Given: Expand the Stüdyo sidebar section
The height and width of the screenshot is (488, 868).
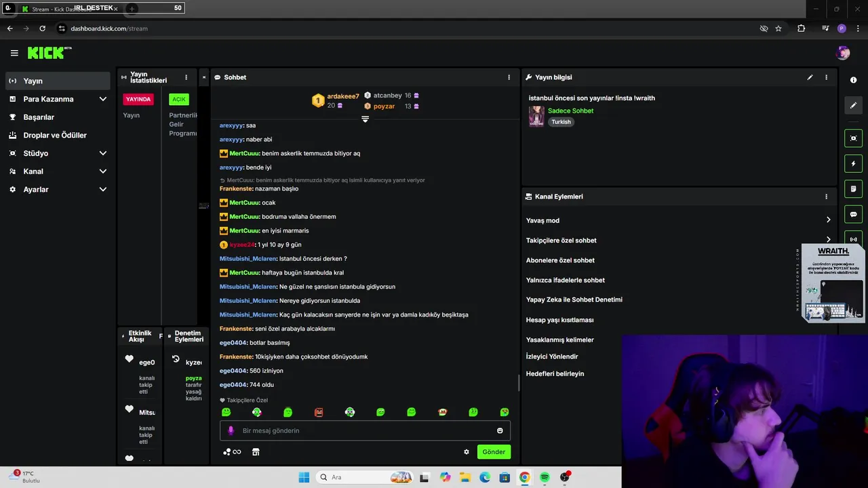Looking at the screenshot, I should (58, 153).
